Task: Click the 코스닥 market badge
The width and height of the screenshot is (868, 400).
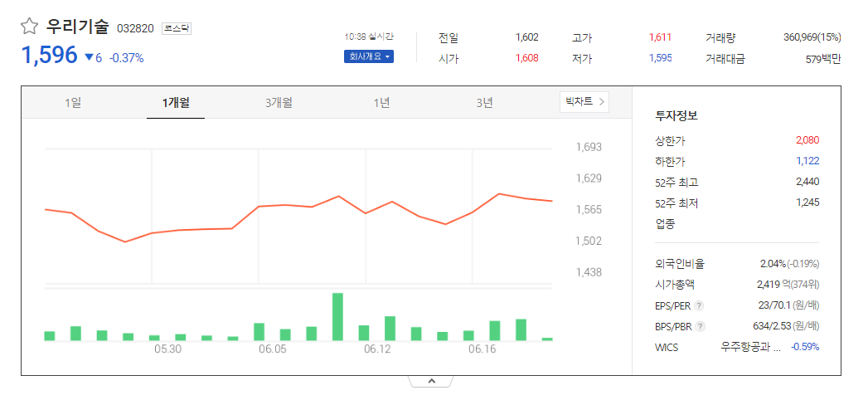Action: tap(177, 28)
